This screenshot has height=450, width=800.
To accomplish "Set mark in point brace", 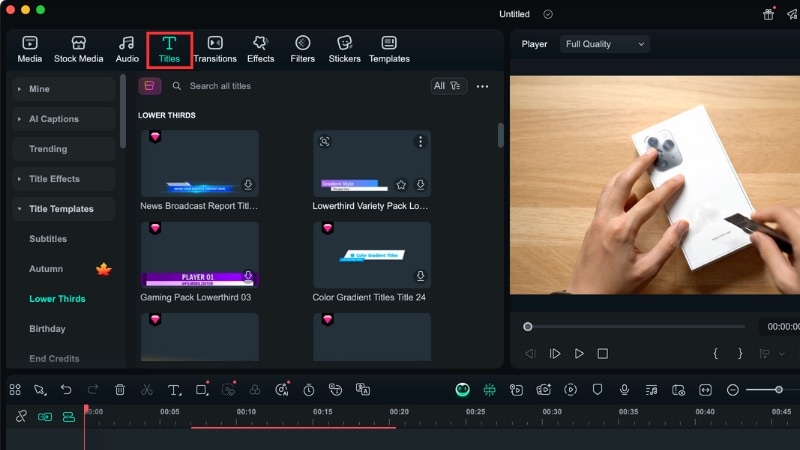I will (716, 354).
